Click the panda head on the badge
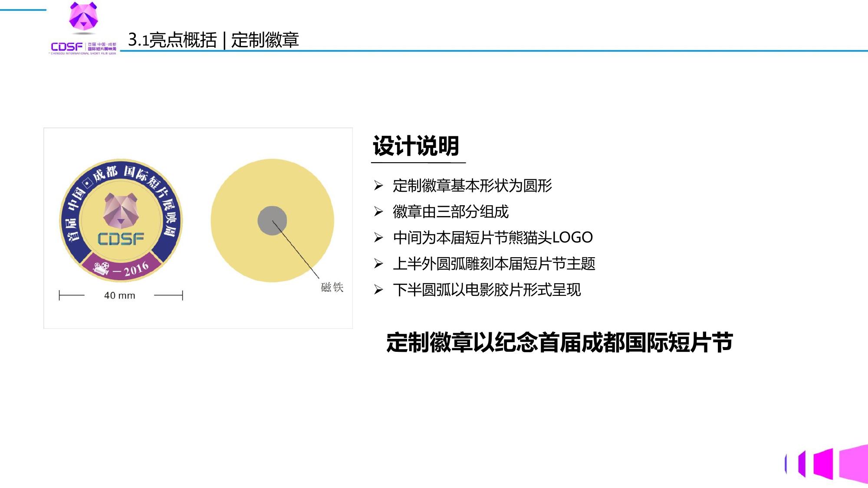The height and width of the screenshot is (488, 868). tap(121, 211)
